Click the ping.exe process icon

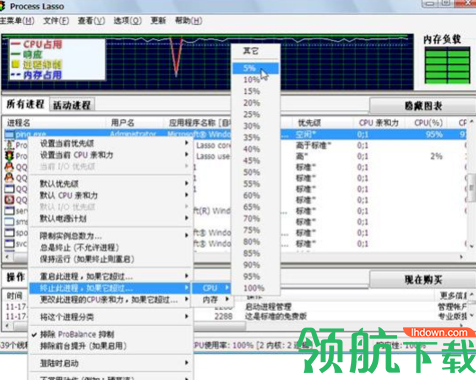(x=9, y=135)
